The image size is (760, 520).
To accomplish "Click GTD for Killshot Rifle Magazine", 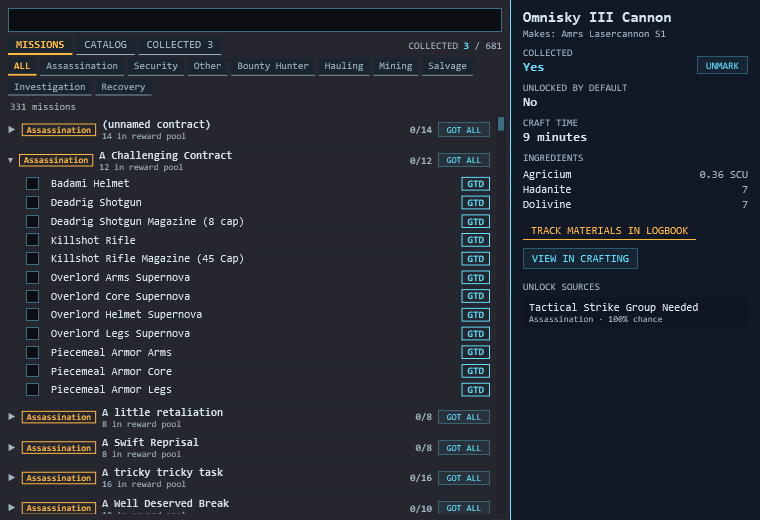I will click(475, 259).
